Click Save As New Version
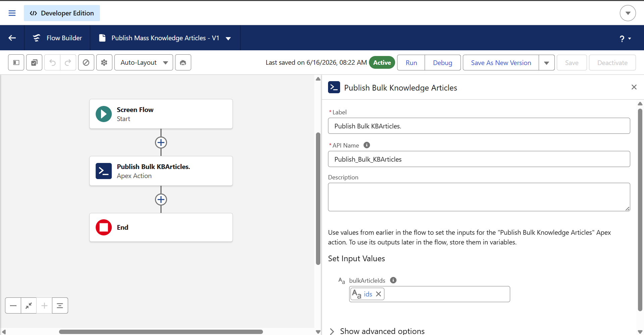 click(501, 62)
